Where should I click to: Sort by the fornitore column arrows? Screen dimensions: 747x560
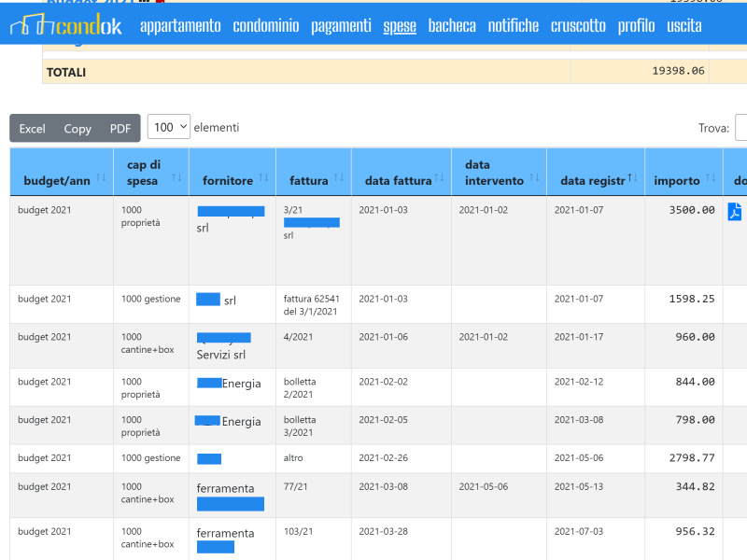pyautogui.click(x=263, y=178)
